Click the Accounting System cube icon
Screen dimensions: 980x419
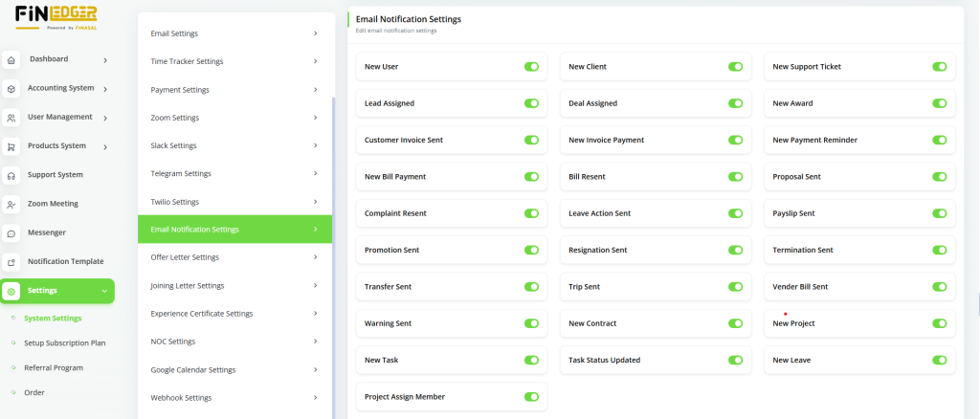(x=11, y=89)
